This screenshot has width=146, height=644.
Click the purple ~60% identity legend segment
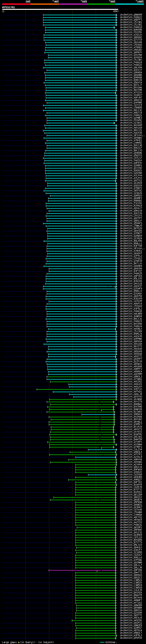(x=73, y=4)
